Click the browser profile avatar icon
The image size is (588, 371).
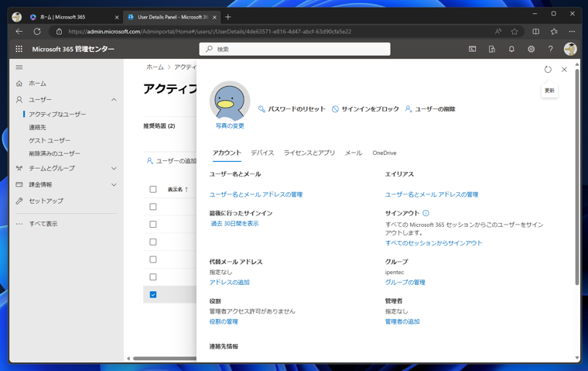[x=16, y=17]
